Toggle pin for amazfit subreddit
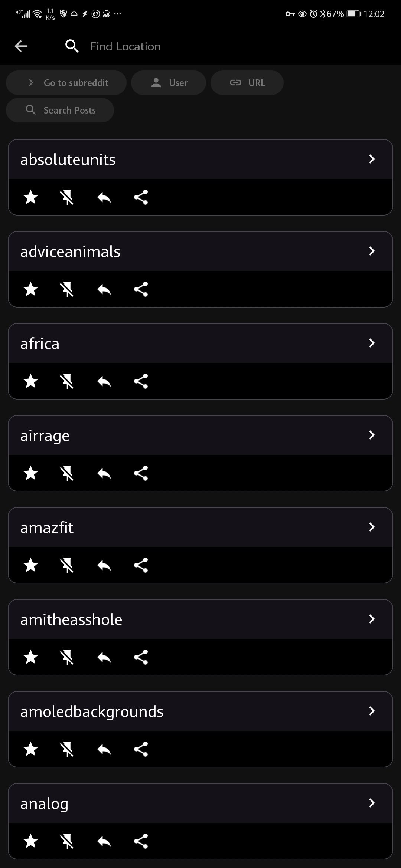 point(67,565)
